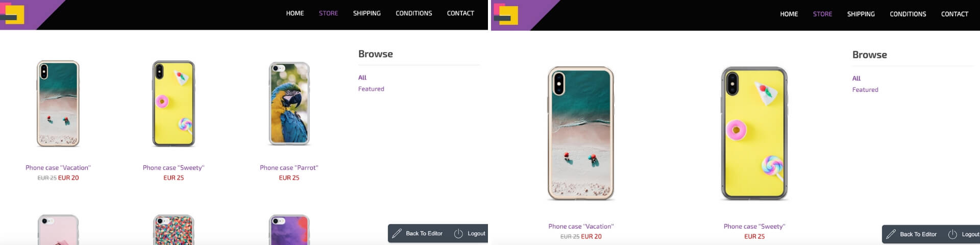Click the site logo in left screenshot
The height and width of the screenshot is (245, 980).
[13, 14]
